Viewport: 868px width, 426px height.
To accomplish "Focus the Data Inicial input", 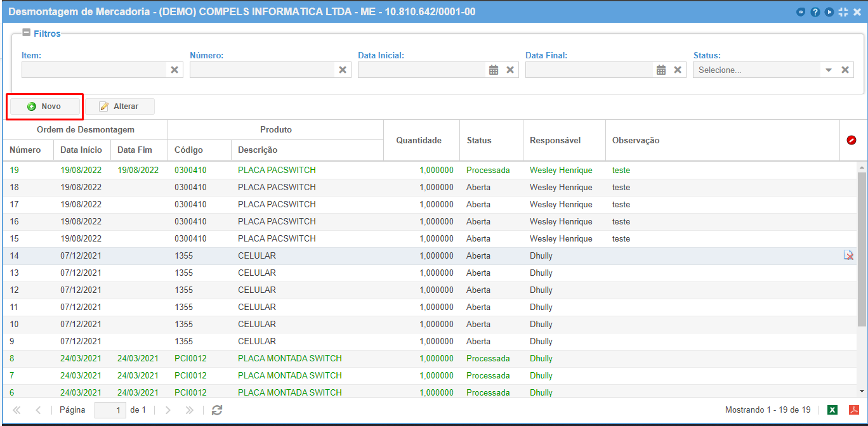I will 422,70.
